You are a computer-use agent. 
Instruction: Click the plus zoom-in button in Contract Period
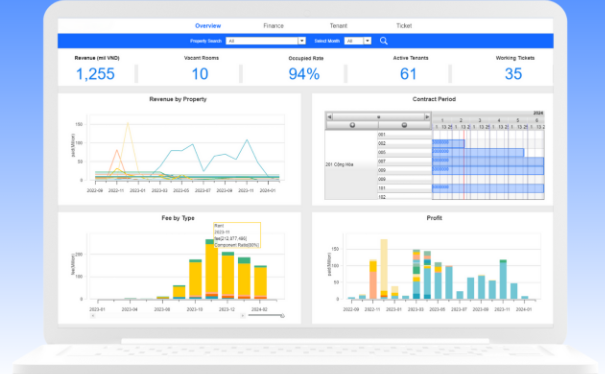[352, 125]
